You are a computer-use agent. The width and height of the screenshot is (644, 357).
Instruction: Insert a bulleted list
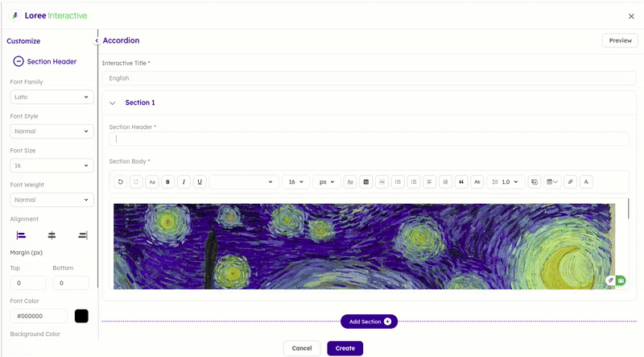[398, 182]
